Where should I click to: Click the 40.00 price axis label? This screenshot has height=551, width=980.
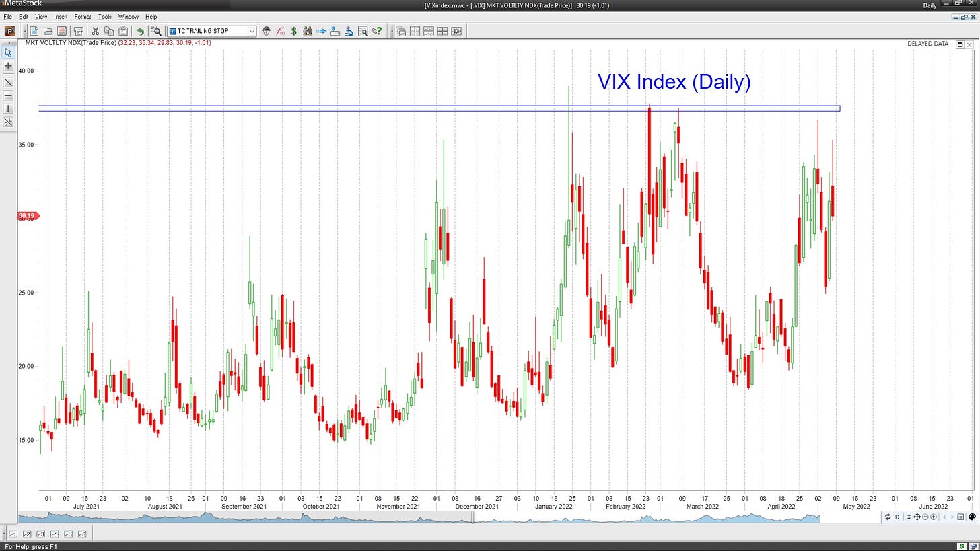coord(26,71)
